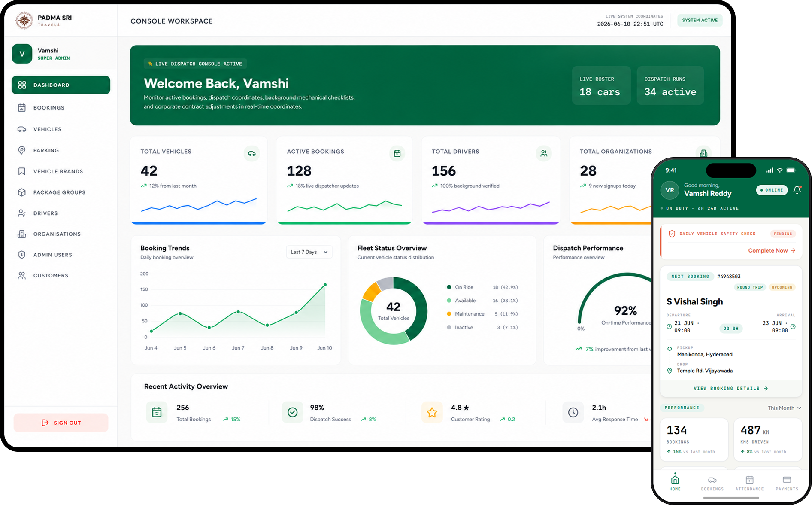The image size is (812, 505).
Task: Click the building icon on Total Organizations card
Action: click(703, 153)
